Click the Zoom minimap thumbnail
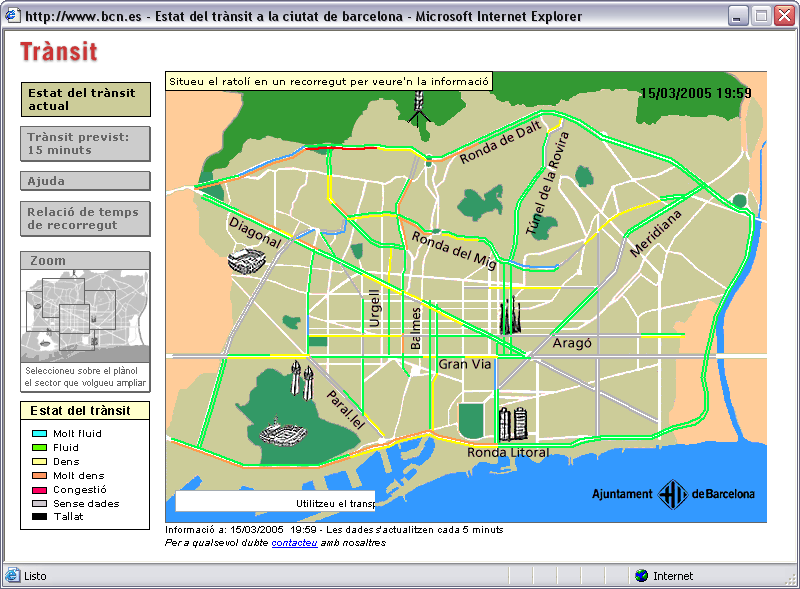 (x=85, y=316)
